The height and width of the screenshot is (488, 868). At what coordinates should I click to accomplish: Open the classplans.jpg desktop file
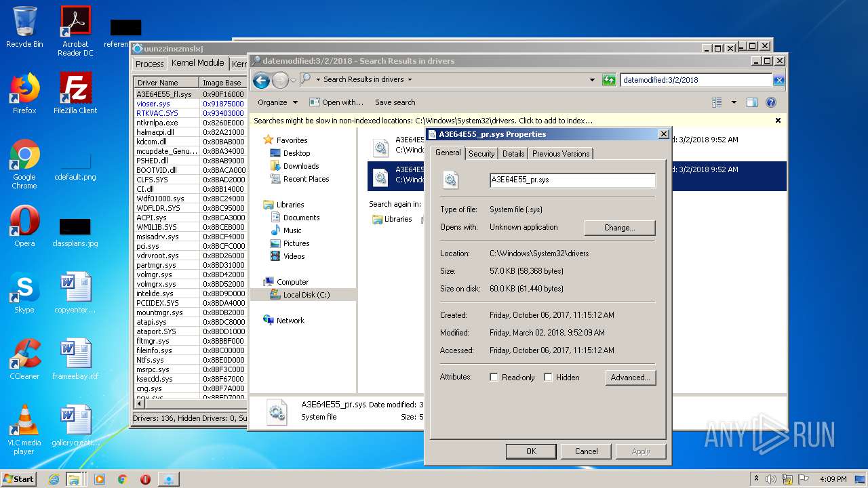click(75, 231)
